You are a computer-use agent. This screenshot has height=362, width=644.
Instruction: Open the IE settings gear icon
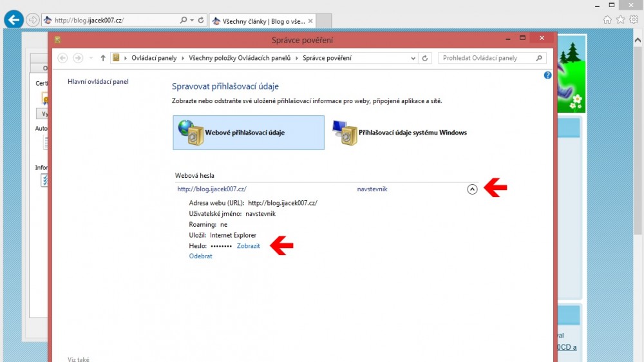[x=633, y=20]
